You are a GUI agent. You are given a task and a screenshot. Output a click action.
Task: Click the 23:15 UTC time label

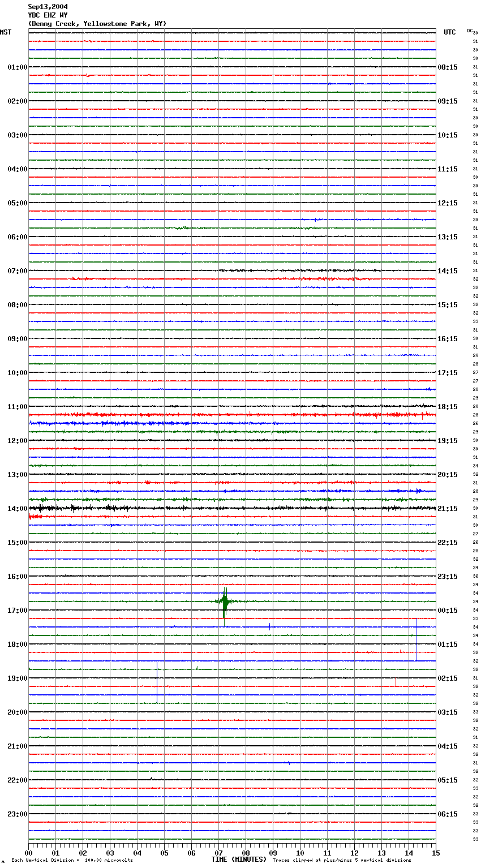pyautogui.click(x=448, y=577)
